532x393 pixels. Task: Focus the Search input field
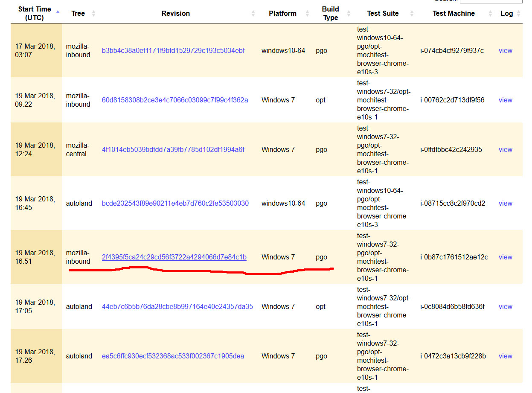(x=491, y=1)
